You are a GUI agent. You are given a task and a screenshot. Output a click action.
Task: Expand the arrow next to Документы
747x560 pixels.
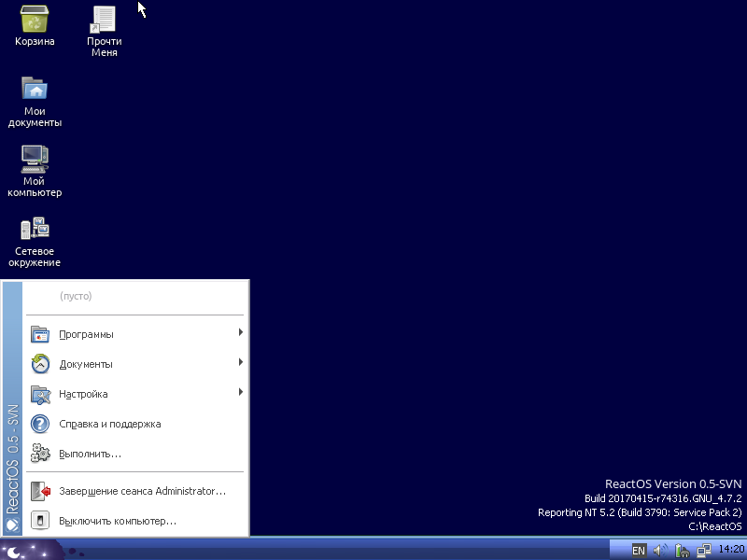click(241, 362)
